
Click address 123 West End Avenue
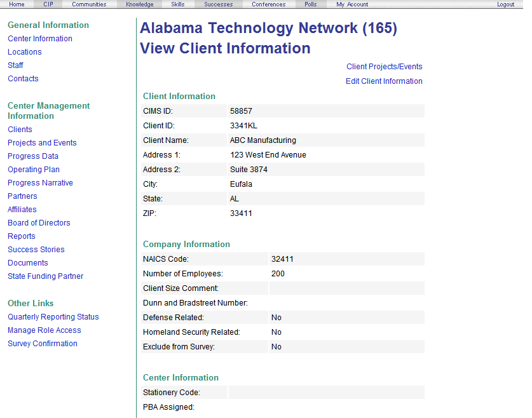click(x=268, y=155)
